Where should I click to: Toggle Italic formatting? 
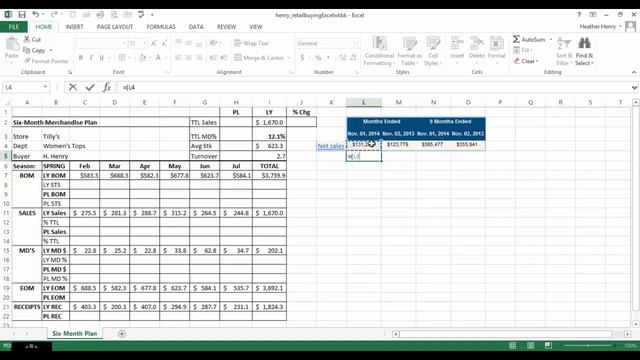[91, 58]
